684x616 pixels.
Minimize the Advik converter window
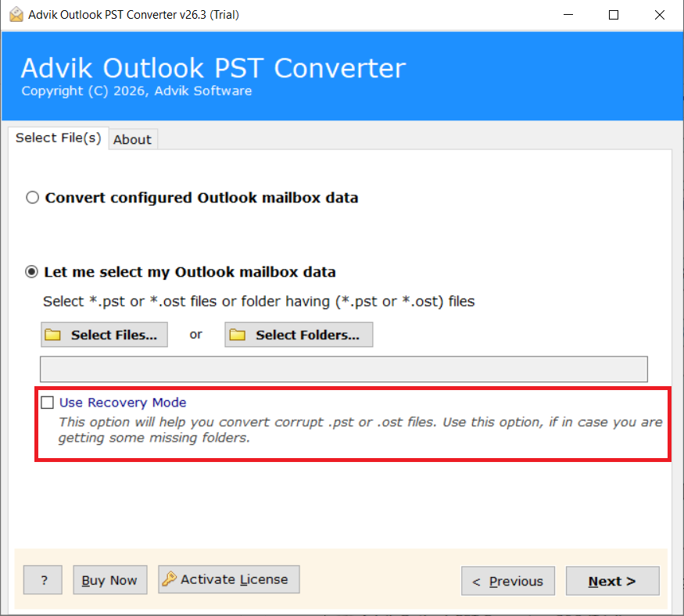577,15
